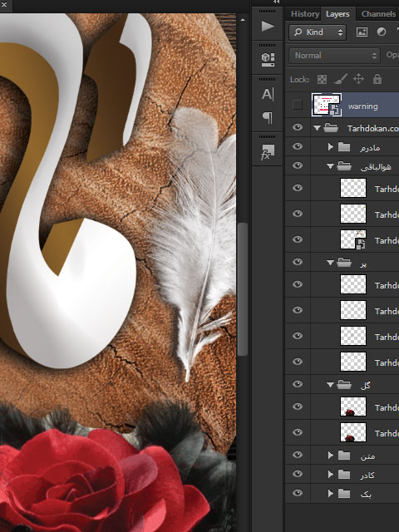Open the Character panel icon
Image resolution: width=399 pixels, height=532 pixels.
point(268,94)
